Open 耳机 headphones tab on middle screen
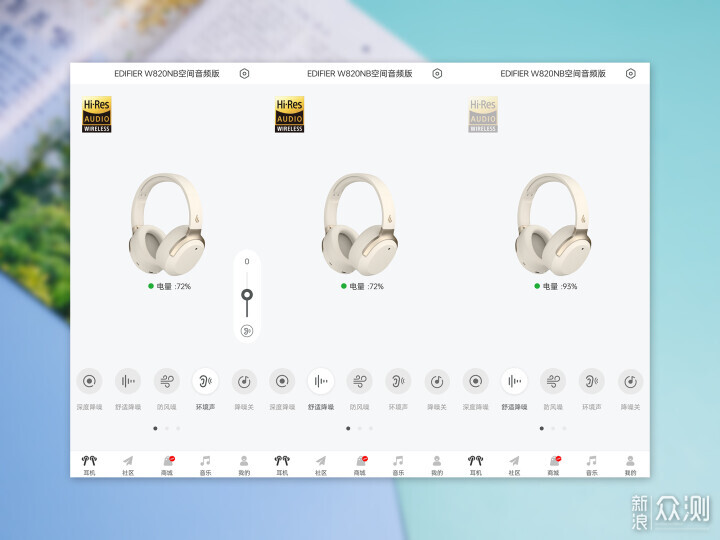 click(x=282, y=465)
